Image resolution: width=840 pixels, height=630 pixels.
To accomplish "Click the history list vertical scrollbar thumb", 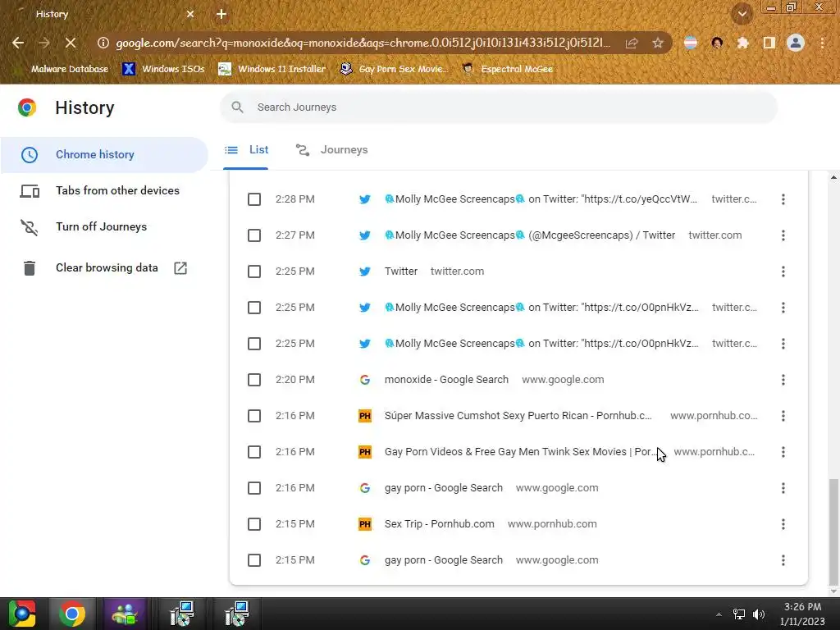I will coord(833,532).
